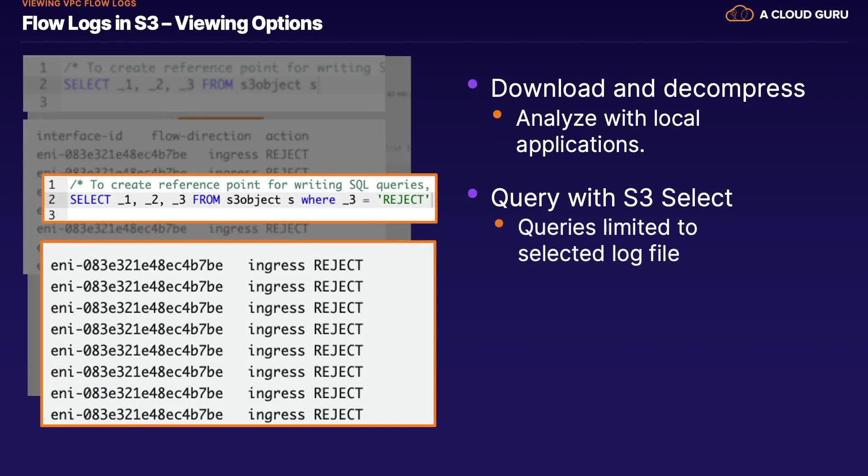Click 'Queries limited to selected log file' sub-bullet

[608, 240]
